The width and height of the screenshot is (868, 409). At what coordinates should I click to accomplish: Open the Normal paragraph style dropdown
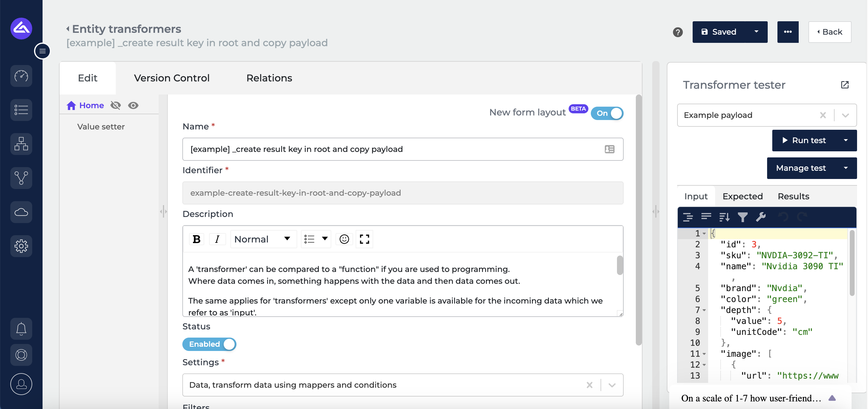(x=263, y=239)
